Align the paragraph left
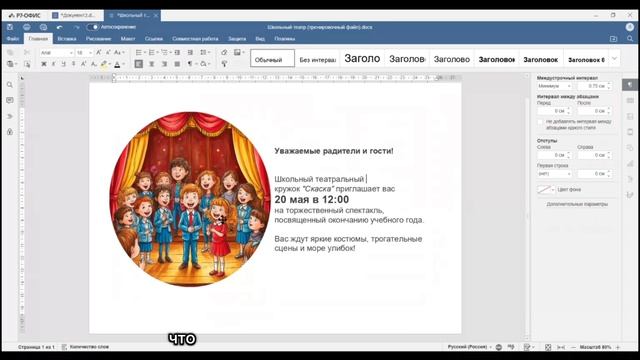The height and width of the screenshot is (360, 640). click(139, 64)
